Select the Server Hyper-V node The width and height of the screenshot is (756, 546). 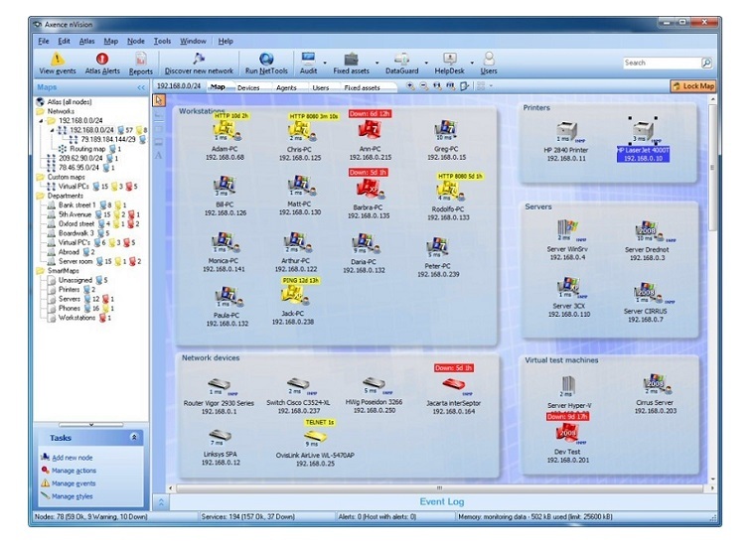tap(569, 393)
